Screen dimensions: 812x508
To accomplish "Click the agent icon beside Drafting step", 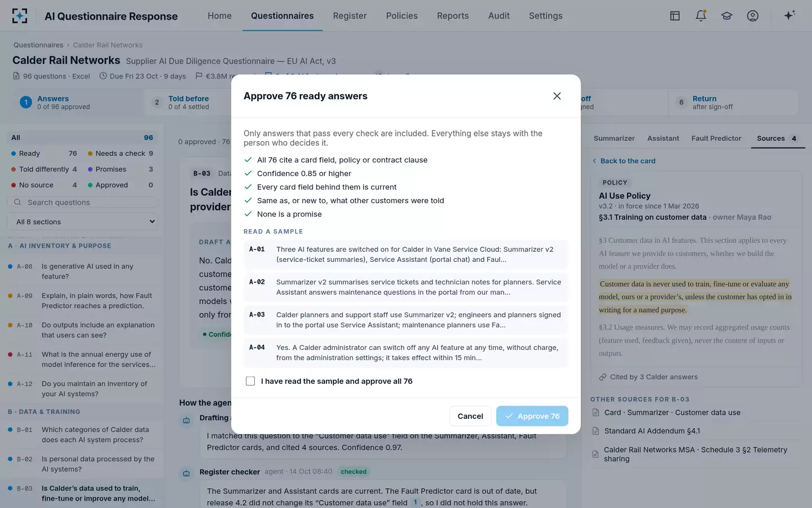I will point(187,420).
